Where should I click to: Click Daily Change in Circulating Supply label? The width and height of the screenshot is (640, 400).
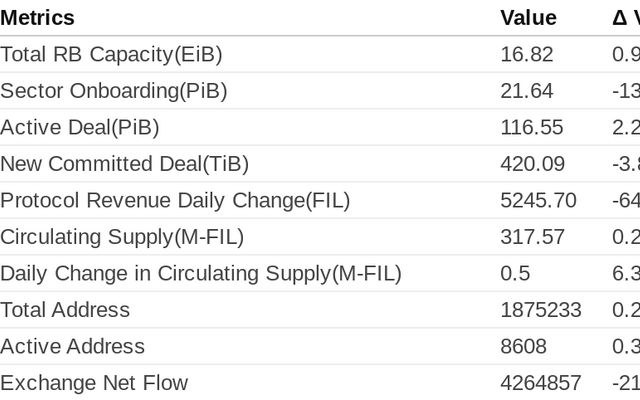point(200,273)
